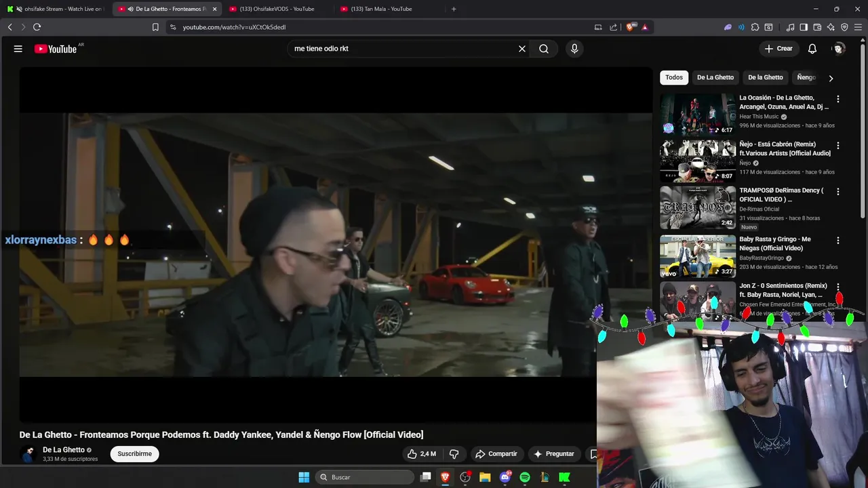The width and height of the screenshot is (868, 488).
Task: Select the first De La Ghetto chip
Action: click(715, 77)
